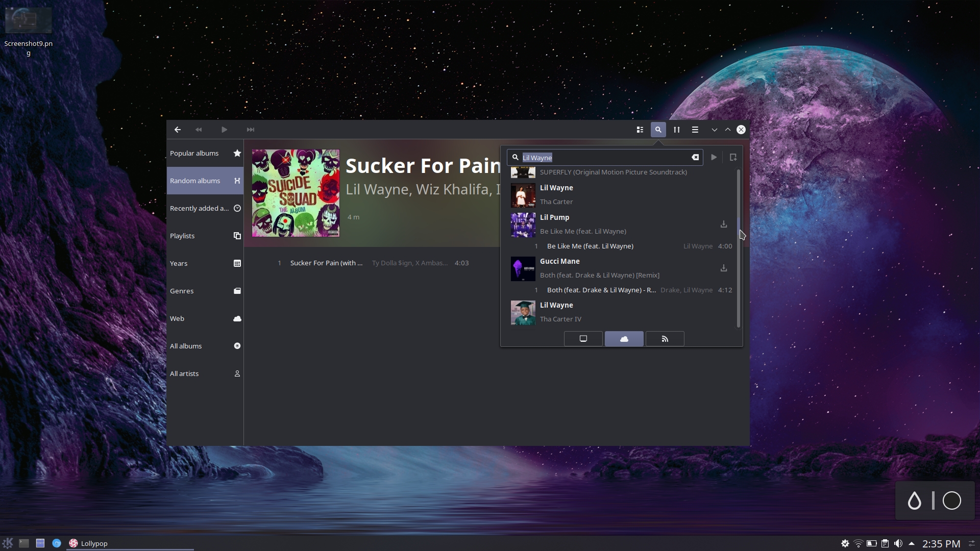
Task: Download the Gucci Mane Both remix album
Action: click(723, 268)
